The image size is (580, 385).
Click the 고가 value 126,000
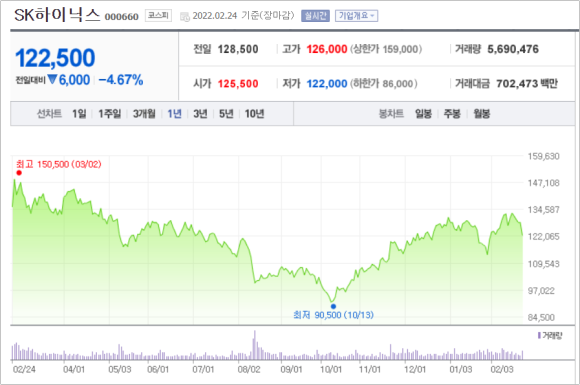tap(327, 49)
